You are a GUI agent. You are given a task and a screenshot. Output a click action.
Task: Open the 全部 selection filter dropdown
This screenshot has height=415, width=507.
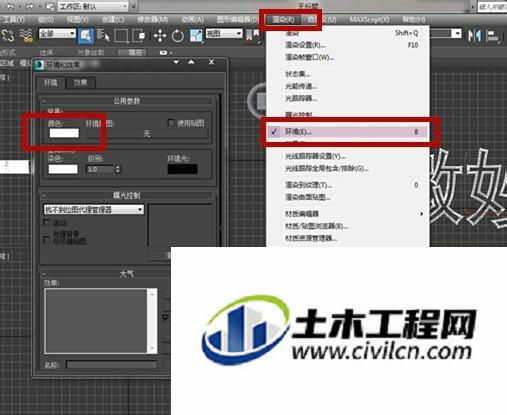pyautogui.click(x=57, y=34)
